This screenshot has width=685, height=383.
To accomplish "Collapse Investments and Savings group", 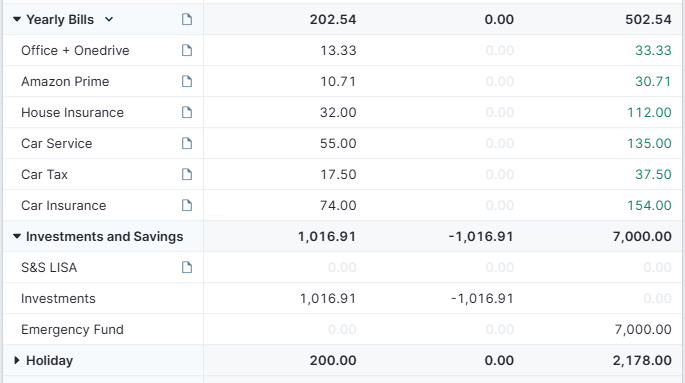I will pyautogui.click(x=17, y=236).
